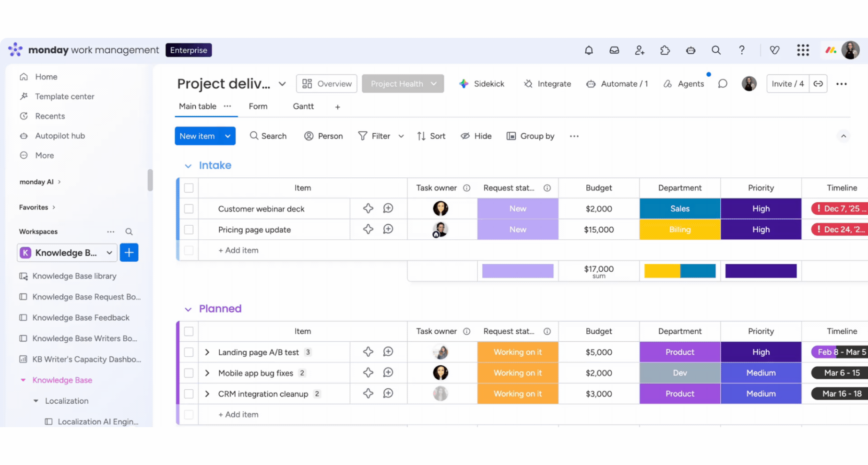Search workspaces with the magnifier icon
This screenshot has width=868, height=465.
tap(129, 232)
